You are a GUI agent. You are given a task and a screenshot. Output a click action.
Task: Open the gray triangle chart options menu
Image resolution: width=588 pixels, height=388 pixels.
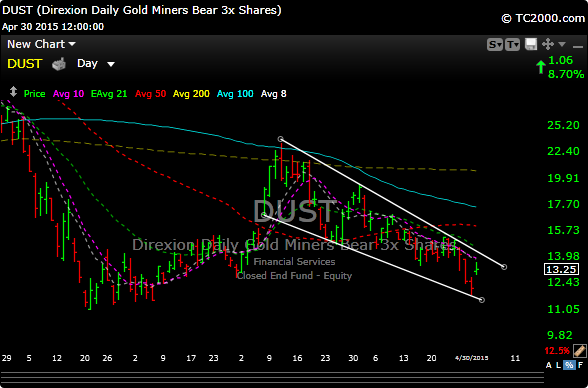(562, 45)
